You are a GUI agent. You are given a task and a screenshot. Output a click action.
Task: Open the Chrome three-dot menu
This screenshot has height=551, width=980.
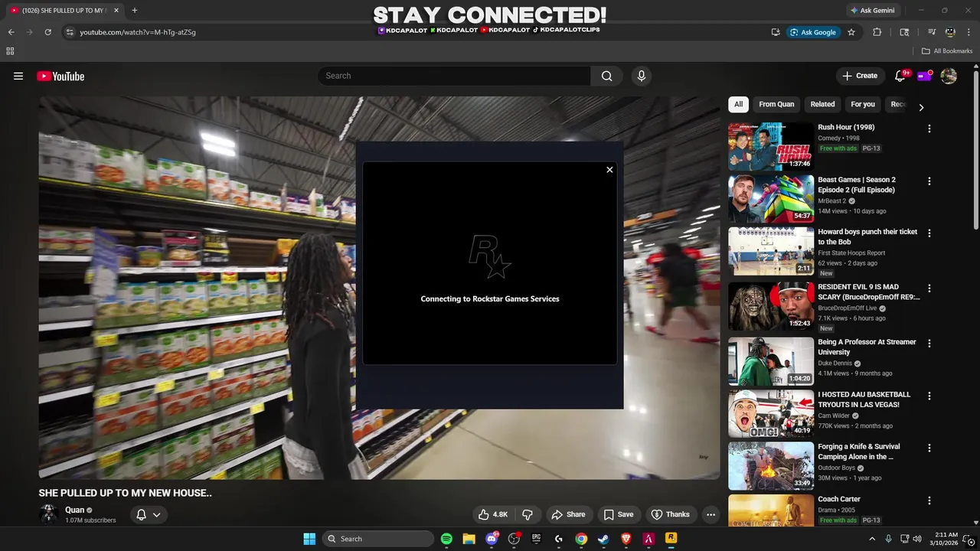click(968, 32)
